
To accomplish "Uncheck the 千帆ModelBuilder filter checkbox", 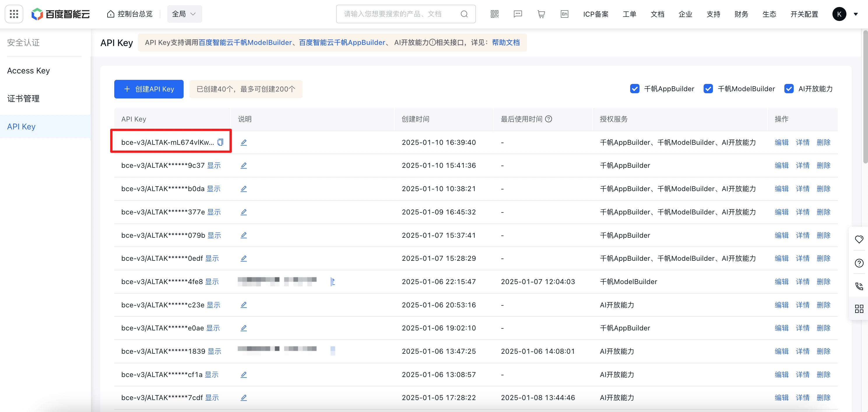I will pyautogui.click(x=708, y=89).
